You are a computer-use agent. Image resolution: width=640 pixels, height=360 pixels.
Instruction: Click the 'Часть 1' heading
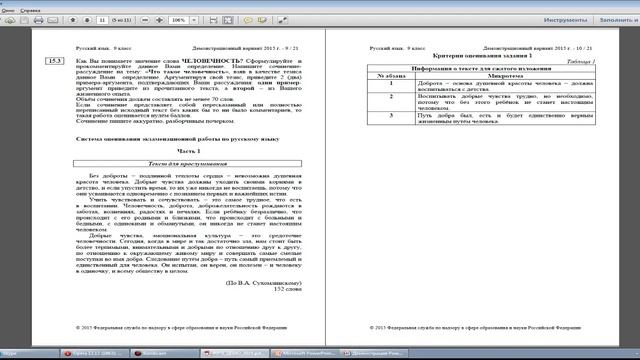[x=188, y=151]
